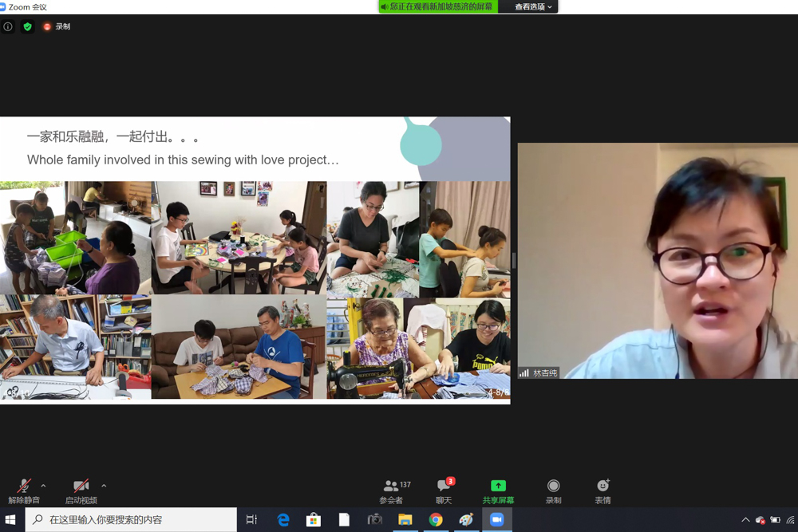This screenshot has width=798, height=532.
Task: Click the green encryption shield icon
Action: (x=27, y=26)
